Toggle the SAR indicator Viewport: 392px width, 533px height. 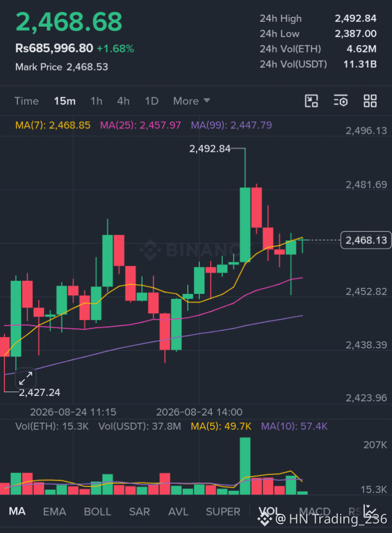[139, 512]
